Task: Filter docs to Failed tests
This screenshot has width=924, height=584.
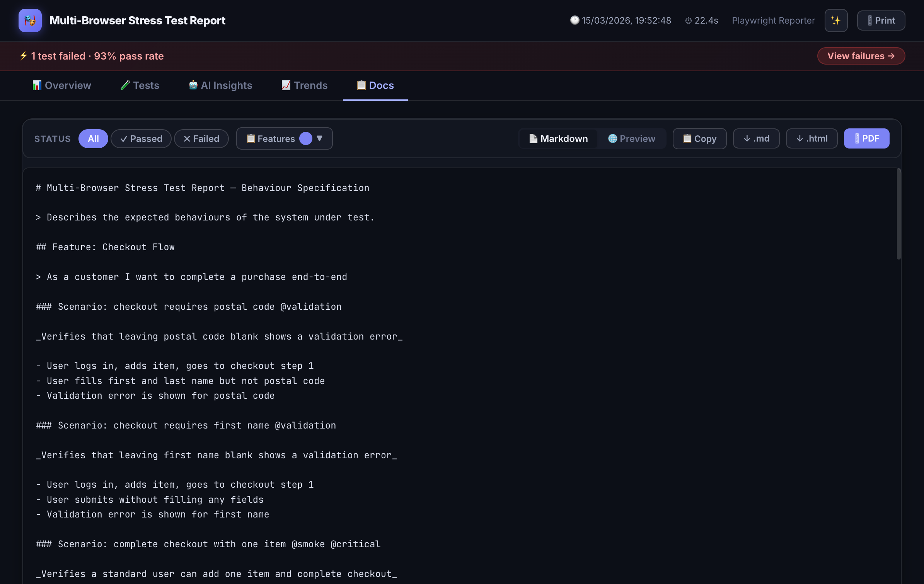Action: click(201, 139)
